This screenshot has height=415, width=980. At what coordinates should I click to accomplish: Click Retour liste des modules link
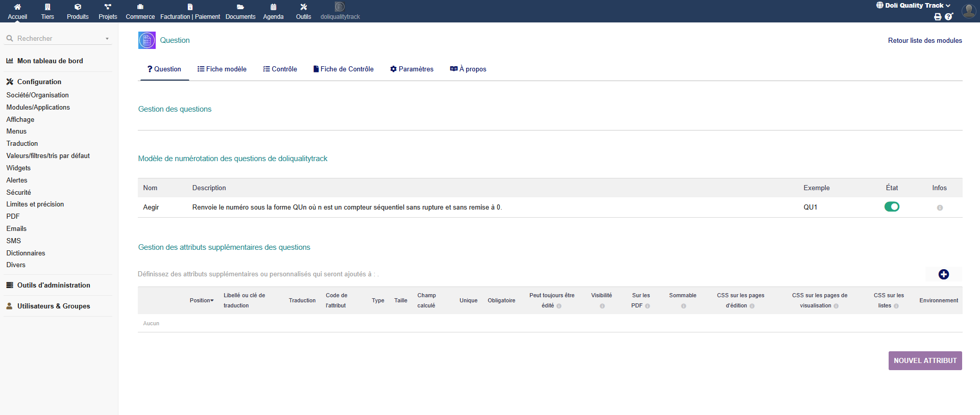(x=924, y=41)
